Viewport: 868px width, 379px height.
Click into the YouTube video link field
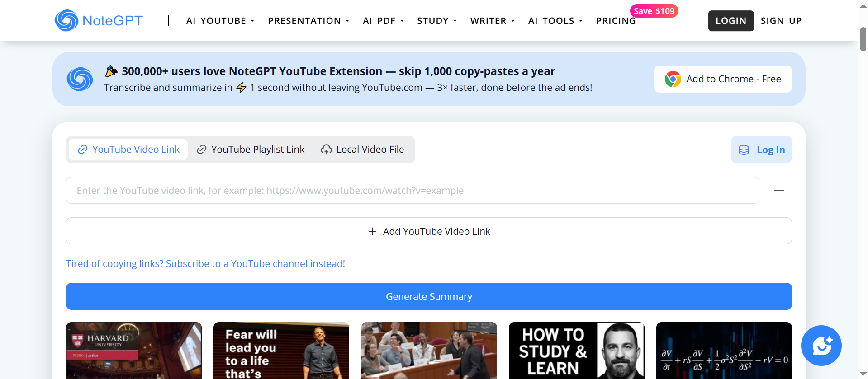pyautogui.click(x=412, y=190)
